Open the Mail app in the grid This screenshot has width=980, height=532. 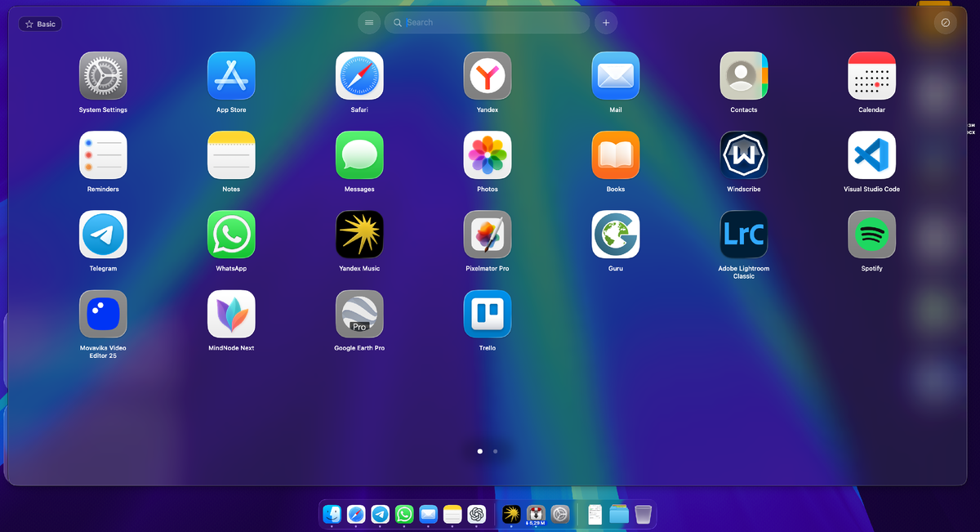point(616,75)
